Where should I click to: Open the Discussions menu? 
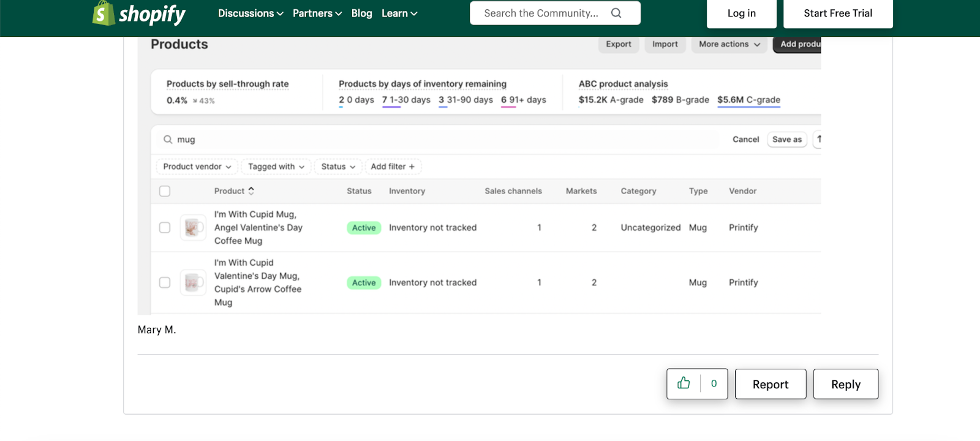click(251, 13)
